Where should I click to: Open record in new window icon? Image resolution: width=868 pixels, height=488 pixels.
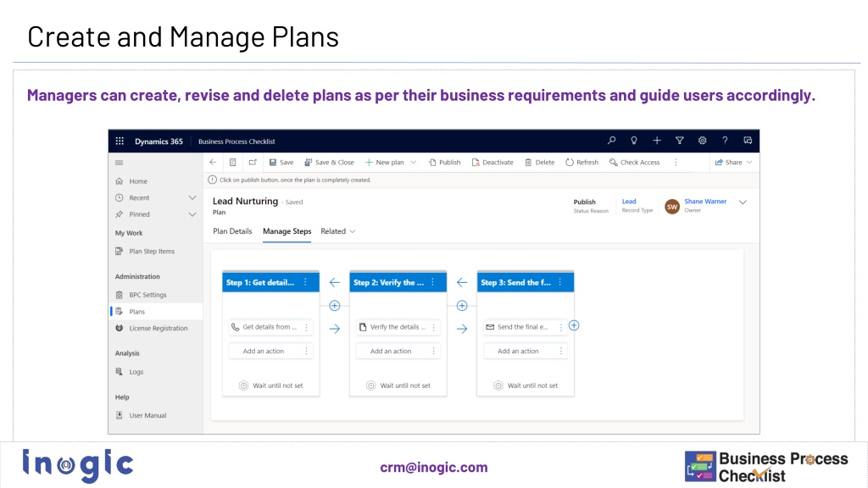[x=253, y=162]
